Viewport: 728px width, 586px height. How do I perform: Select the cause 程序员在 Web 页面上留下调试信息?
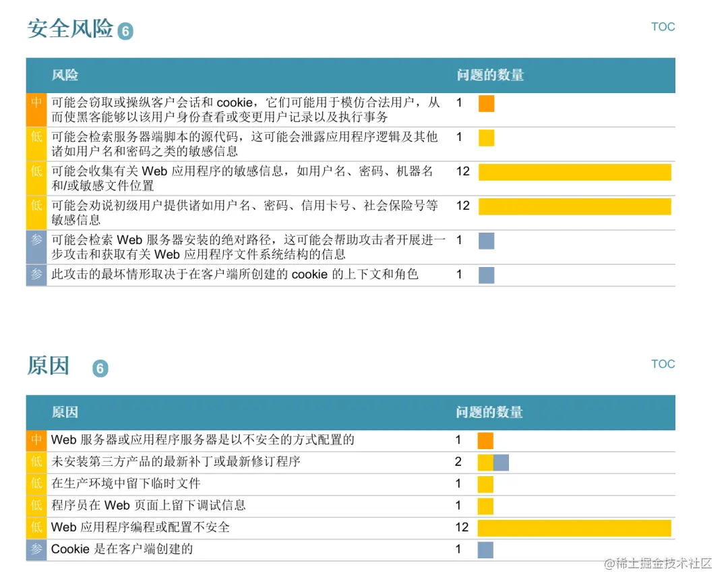click(x=148, y=505)
